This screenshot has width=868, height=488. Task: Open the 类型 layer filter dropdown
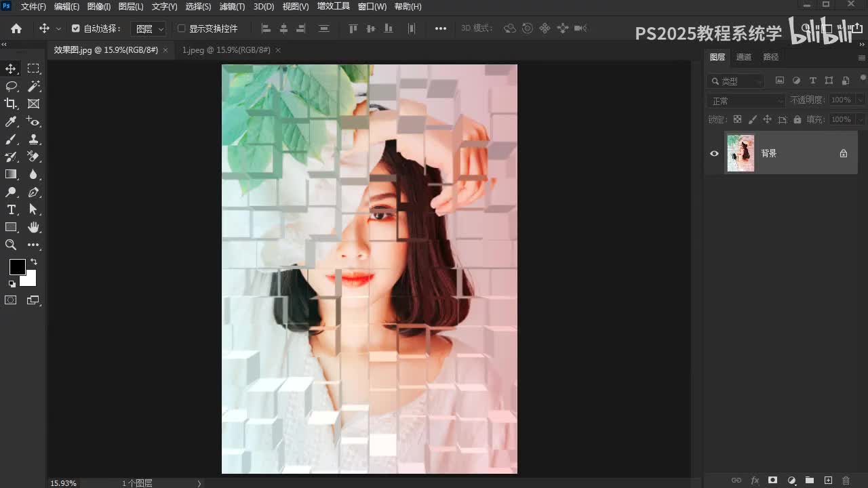736,81
